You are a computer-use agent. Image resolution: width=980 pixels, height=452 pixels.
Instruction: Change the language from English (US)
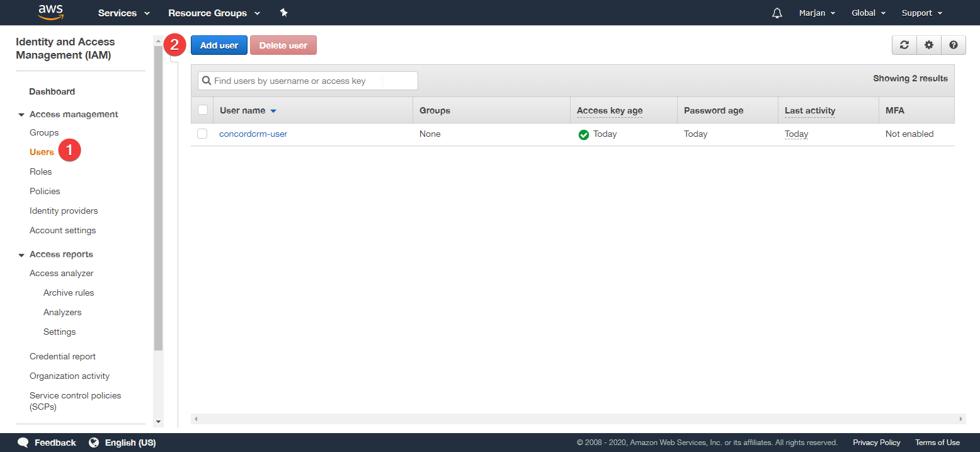point(122,442)
